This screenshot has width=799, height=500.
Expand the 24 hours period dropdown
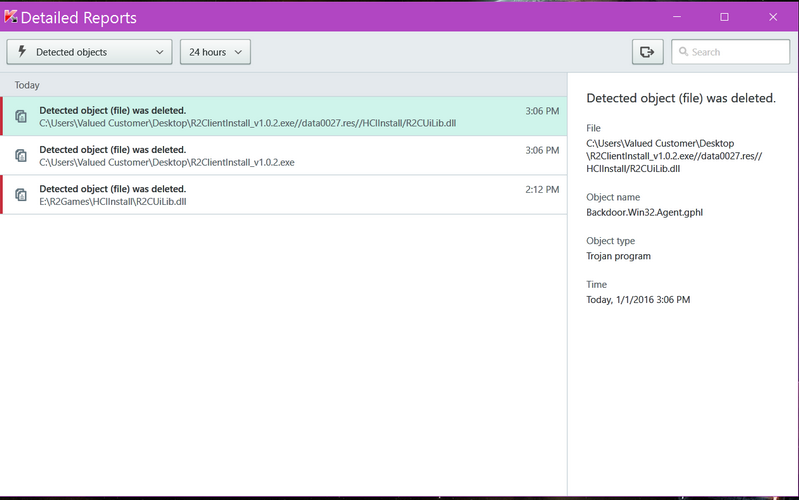214,52
